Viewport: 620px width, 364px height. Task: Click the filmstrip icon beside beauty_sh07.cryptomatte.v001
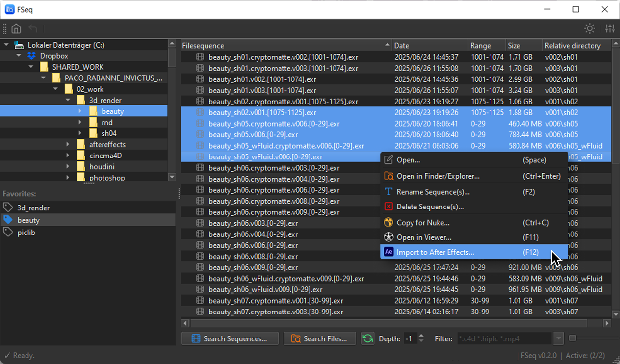200,301
